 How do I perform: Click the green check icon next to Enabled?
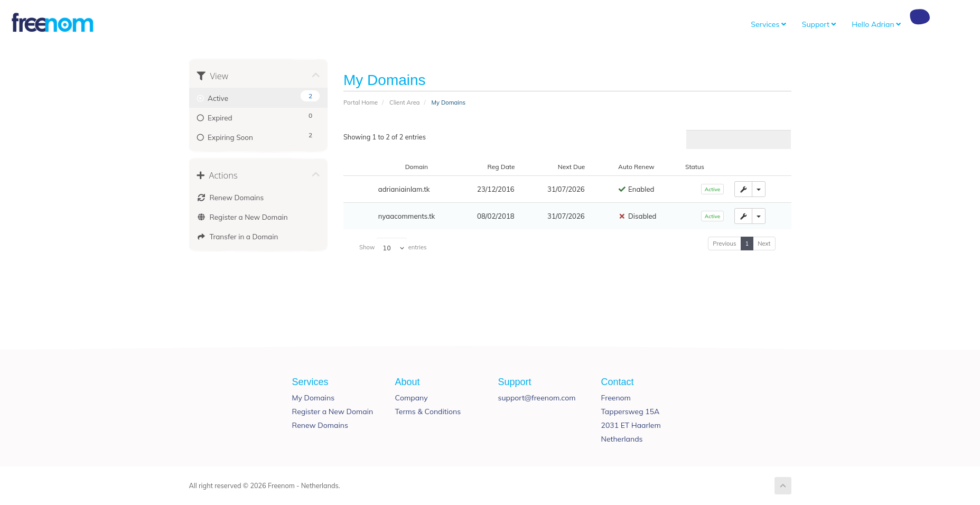[x=622, y=189]
